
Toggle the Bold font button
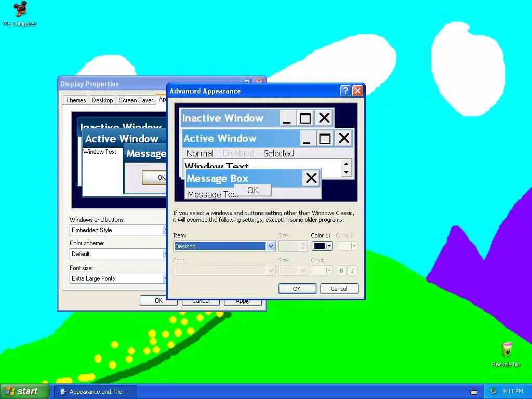coord(341,270)
